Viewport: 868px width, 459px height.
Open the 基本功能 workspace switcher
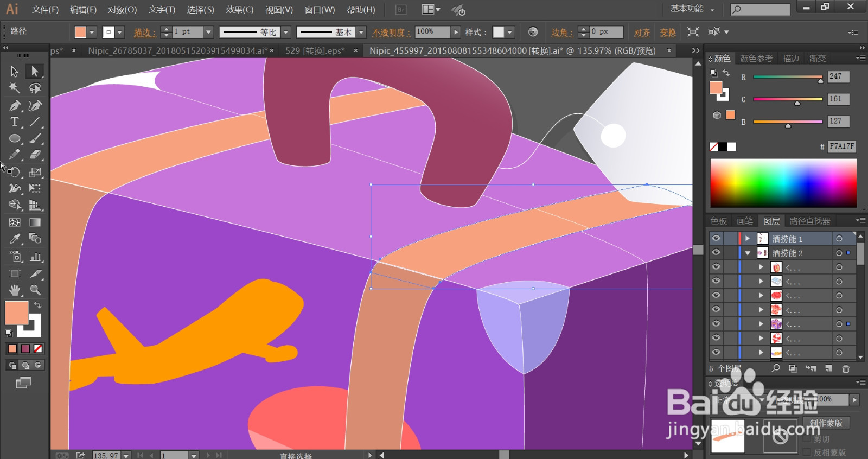692,9
